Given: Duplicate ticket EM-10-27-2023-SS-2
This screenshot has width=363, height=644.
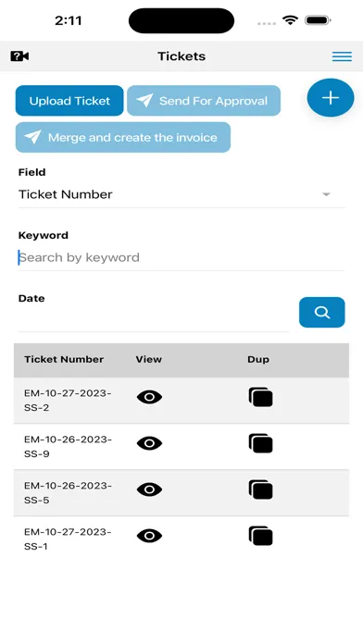Looking at the screenshot, I should pos(260,397).
